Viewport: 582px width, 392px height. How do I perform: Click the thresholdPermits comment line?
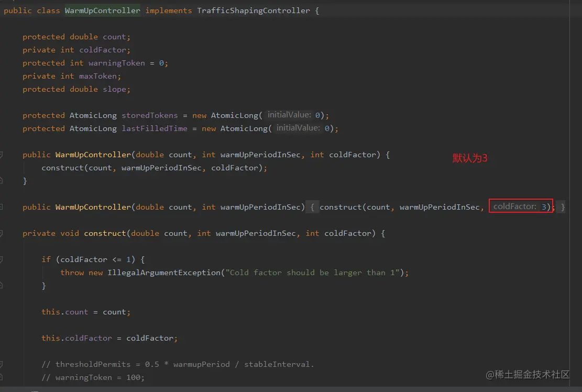pos(178,364)
